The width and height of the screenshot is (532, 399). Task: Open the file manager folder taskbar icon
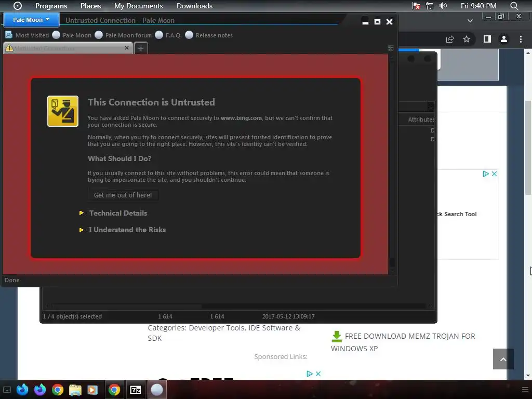click(75, 390)
